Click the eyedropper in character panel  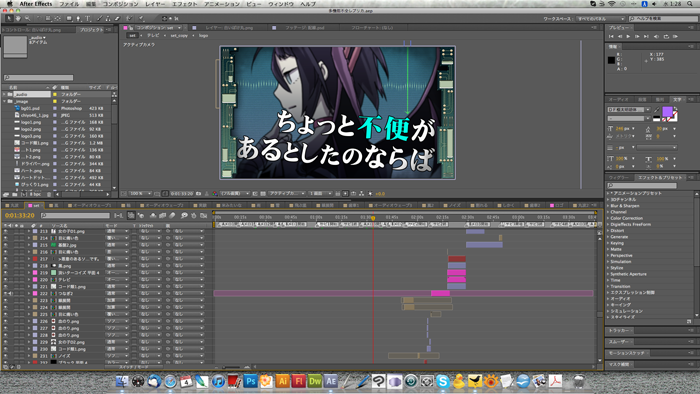[657, 109]
